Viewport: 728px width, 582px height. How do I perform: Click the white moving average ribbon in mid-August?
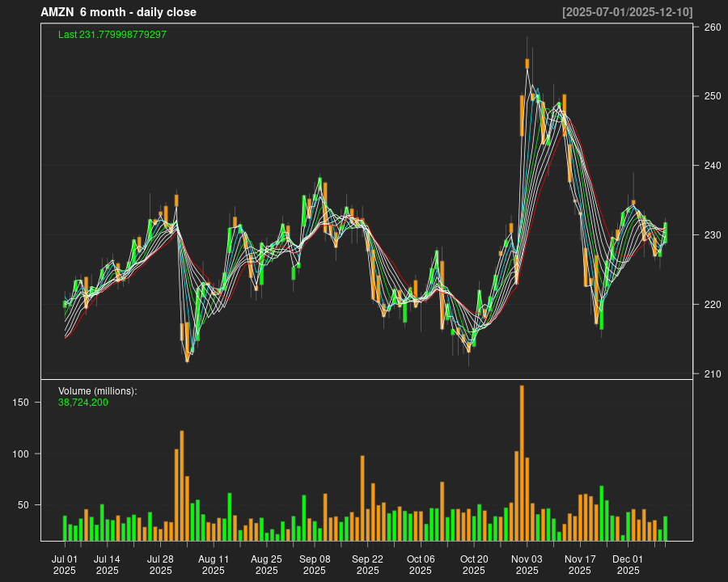245,259
